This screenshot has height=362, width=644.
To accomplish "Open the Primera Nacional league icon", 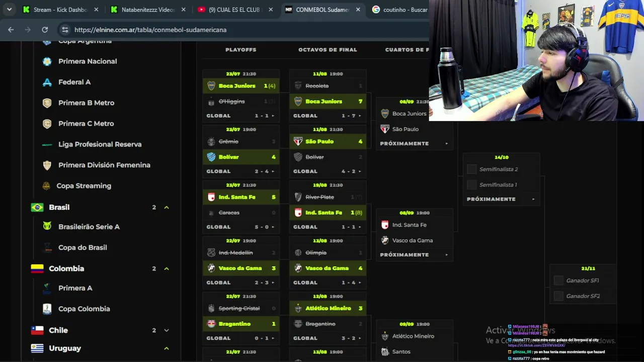I will click(47, 61).
